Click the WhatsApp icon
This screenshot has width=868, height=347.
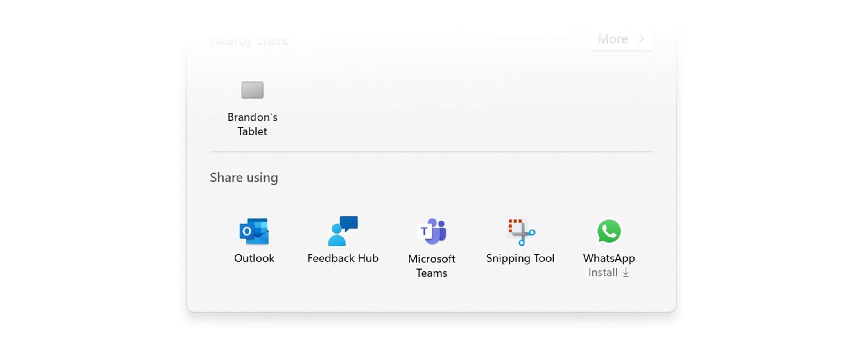click(609, 231)
